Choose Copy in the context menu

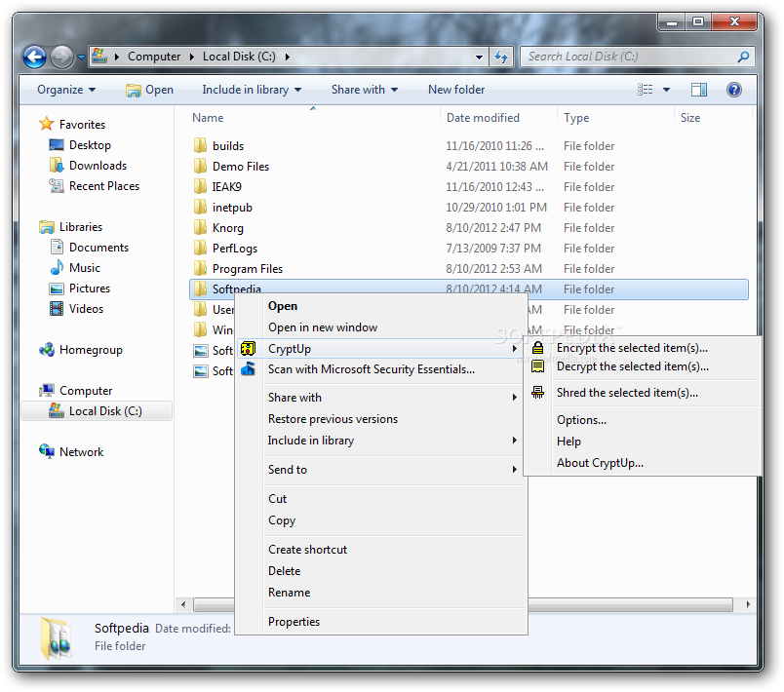(x=381, y=520)
